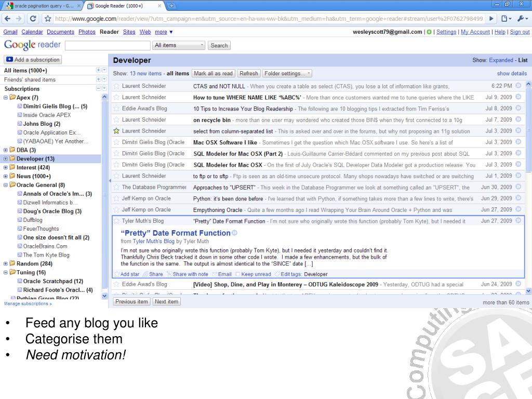Screen dimensions: 532x399
Task: Expand the News folder
Action: click(x=5, y=176)
